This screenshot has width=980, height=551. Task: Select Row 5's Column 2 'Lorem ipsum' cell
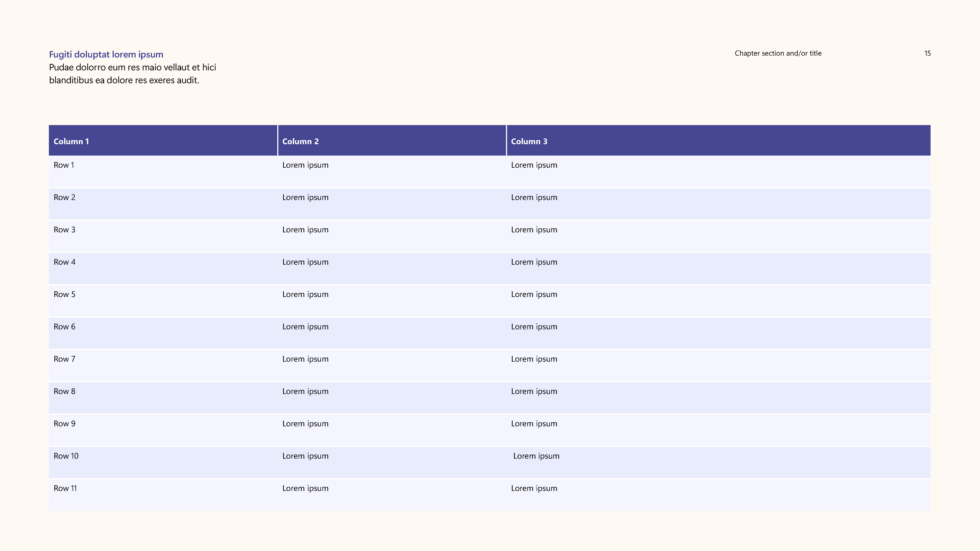point(392,301)
